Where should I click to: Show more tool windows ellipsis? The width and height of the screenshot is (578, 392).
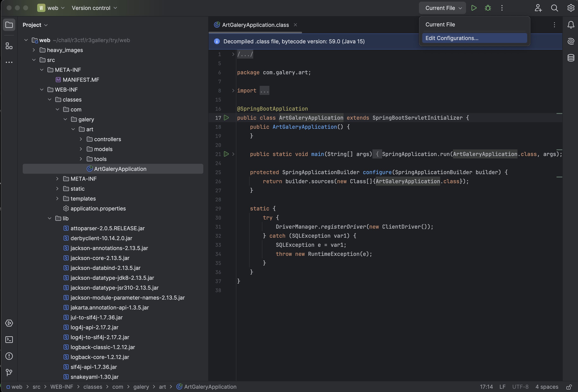click(x=9, y=62)
